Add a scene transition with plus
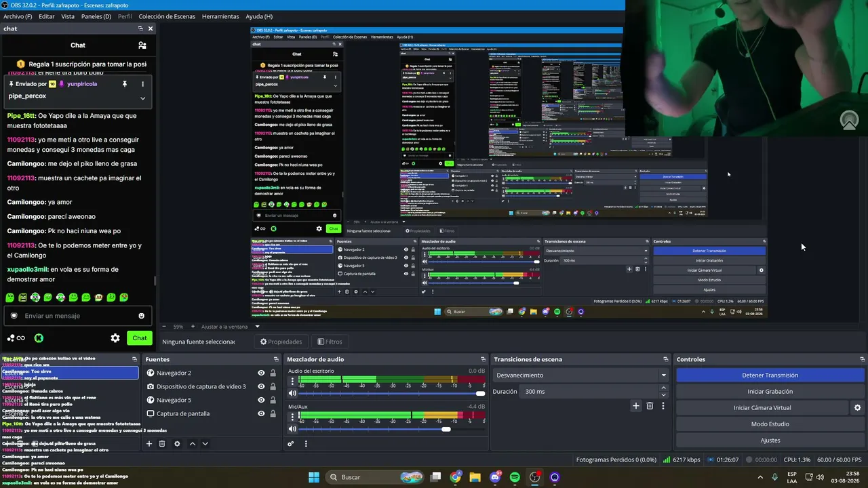The height and width of the screenshot is (488, 868). [x=635, y=406]
